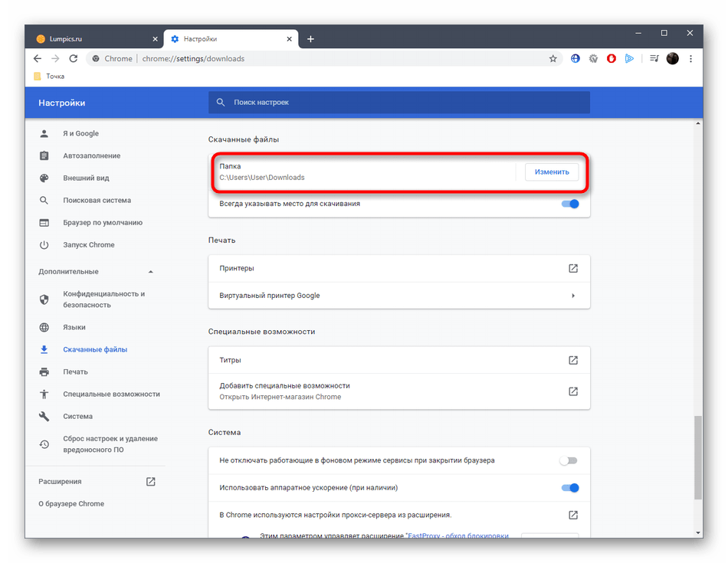
Task: Switch to the Lumpics.ru tab
Action: tap(92, 38)
